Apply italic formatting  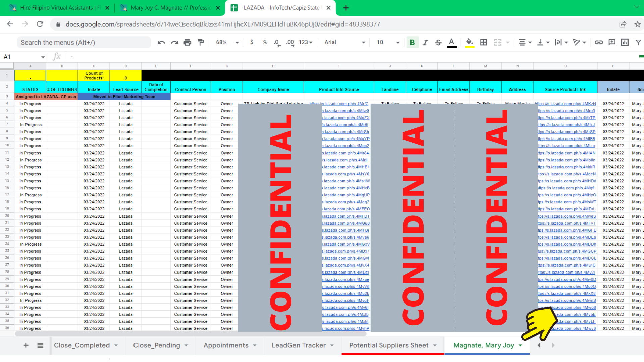425,42
